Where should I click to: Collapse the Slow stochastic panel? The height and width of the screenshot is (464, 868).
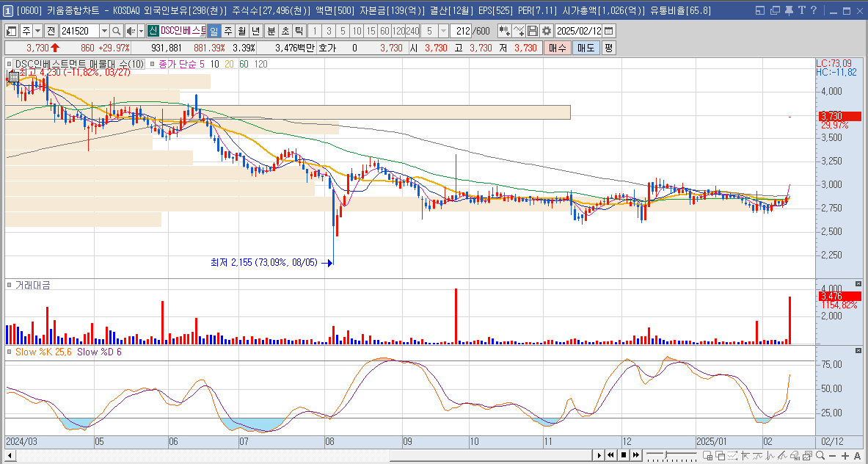pos(858,350)
